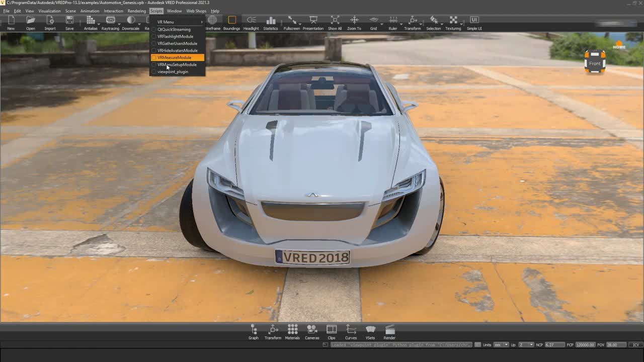This screenshot has width=644, height=362.
Task: Toggle the ICV button in status bar
Action: pyautogui.click(x=635, y=345)
